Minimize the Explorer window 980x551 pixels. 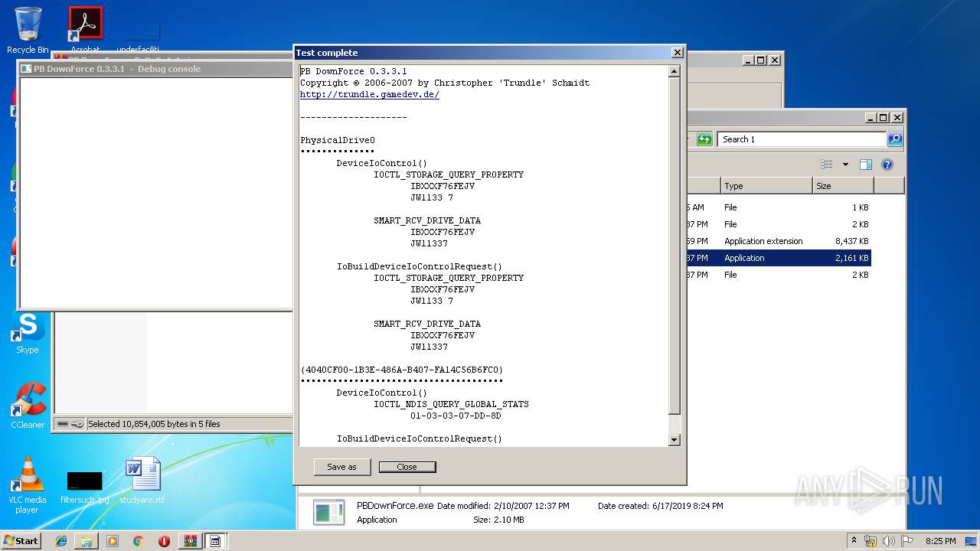click(x=871, y=118)
